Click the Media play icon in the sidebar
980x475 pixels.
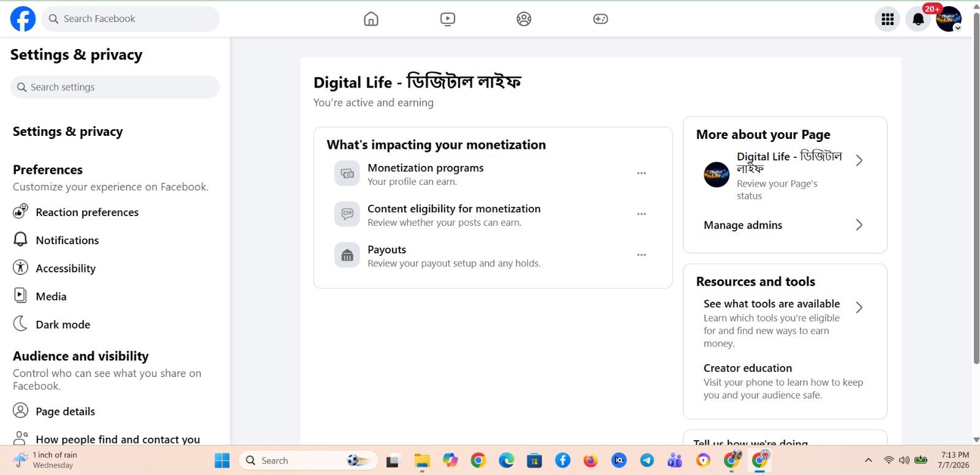(x=20, y=296)
